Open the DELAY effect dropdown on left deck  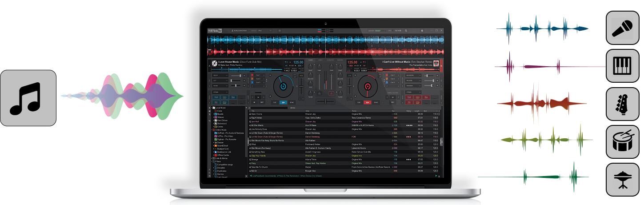(x=220, y=76)
